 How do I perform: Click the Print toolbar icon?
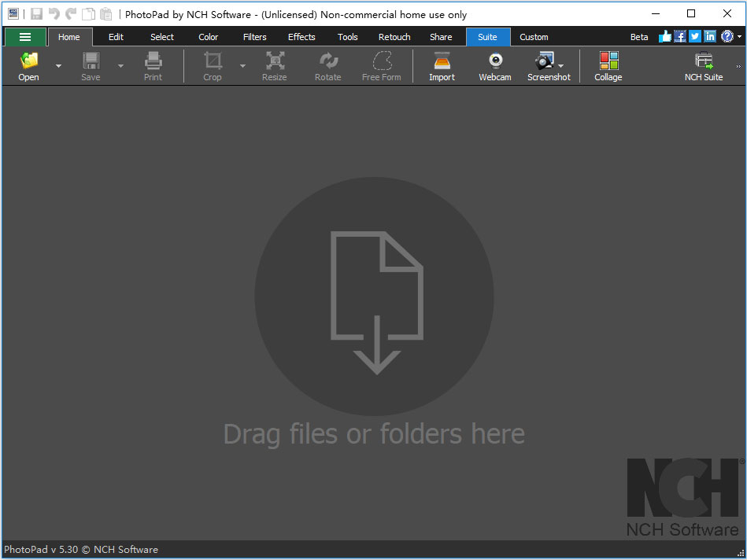coord(153,61)
